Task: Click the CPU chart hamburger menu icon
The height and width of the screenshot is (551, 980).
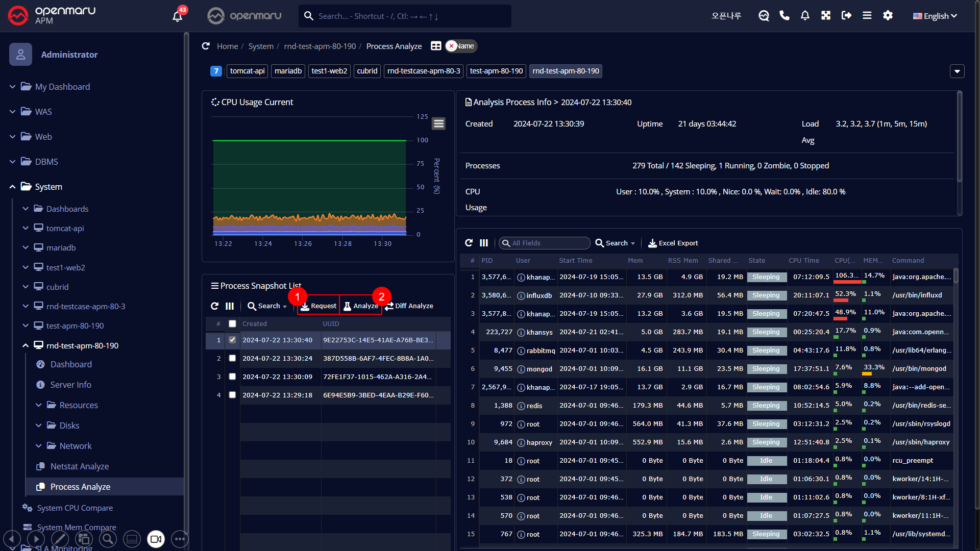Action: coord(438,123)
